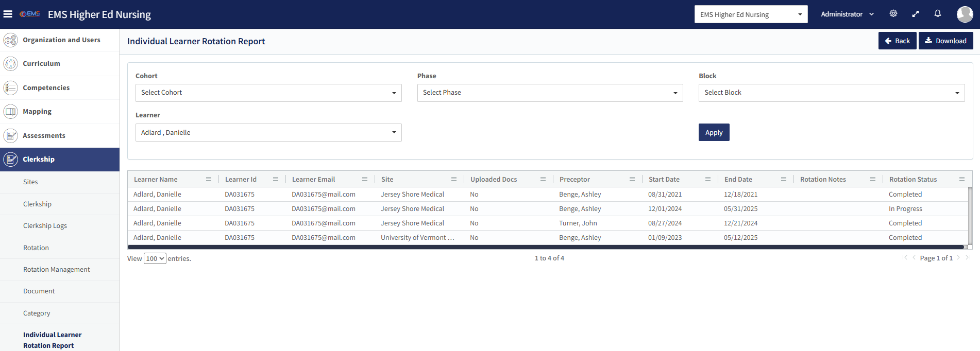Open Rotation Management in the sidebar
Viewport: 980px width, 351px height.
(x=56, y=269)
